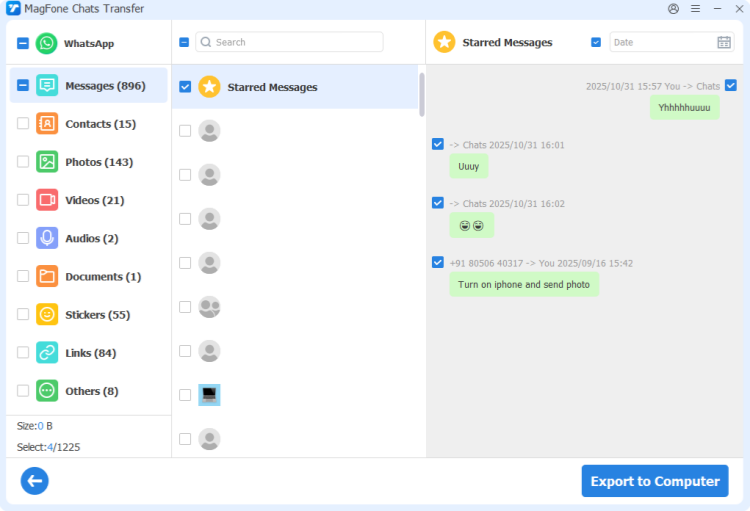Uncheck the checkbox beside the Date field
This screenshot has width=750, height=511.
pyautogui.click(x=596, y=42)
